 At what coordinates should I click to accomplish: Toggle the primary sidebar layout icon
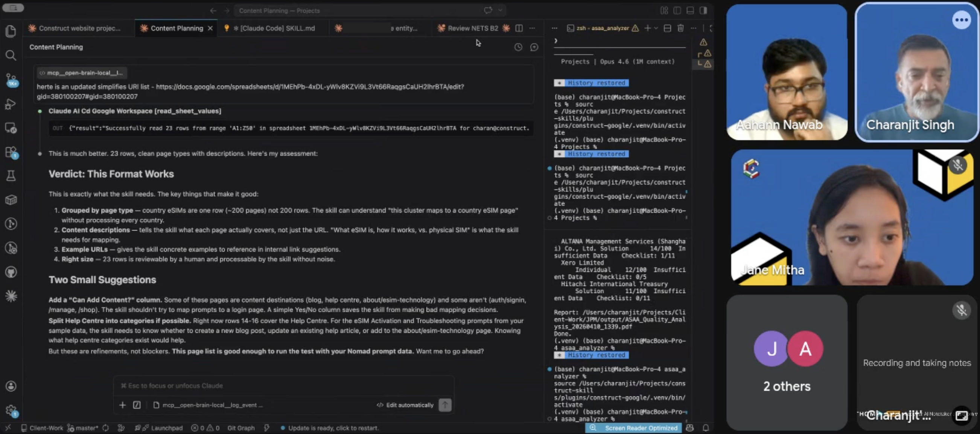677,11
